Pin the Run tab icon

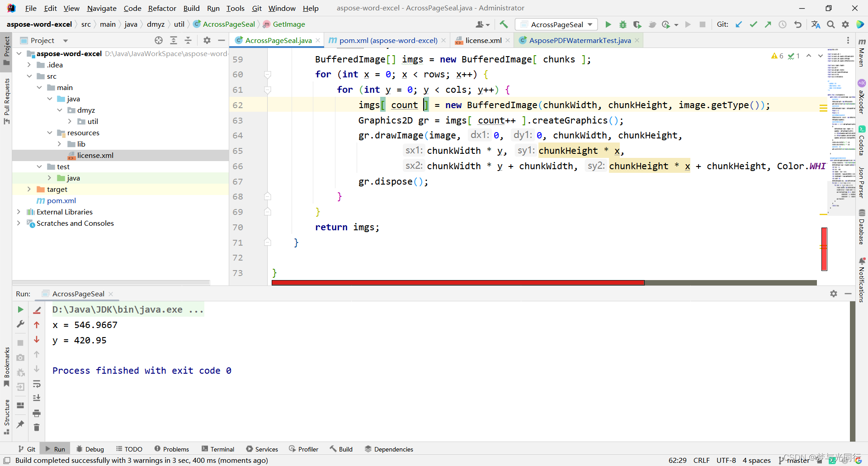click(20, 424)
